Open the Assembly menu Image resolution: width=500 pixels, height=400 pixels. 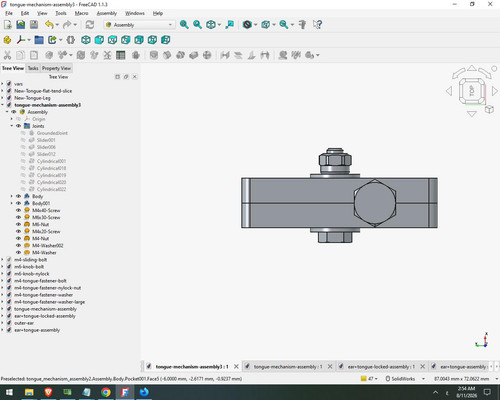click(107, 13)
